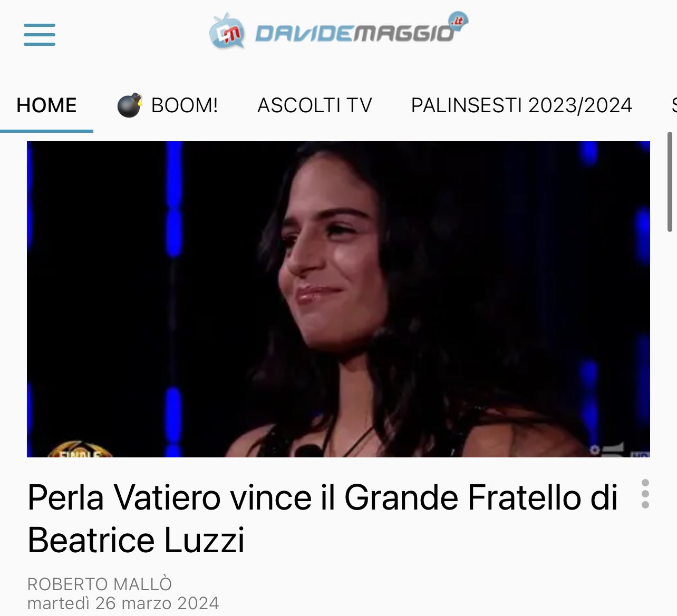Click the 'Beatrice Luzzi' headline line

[136, 540]
